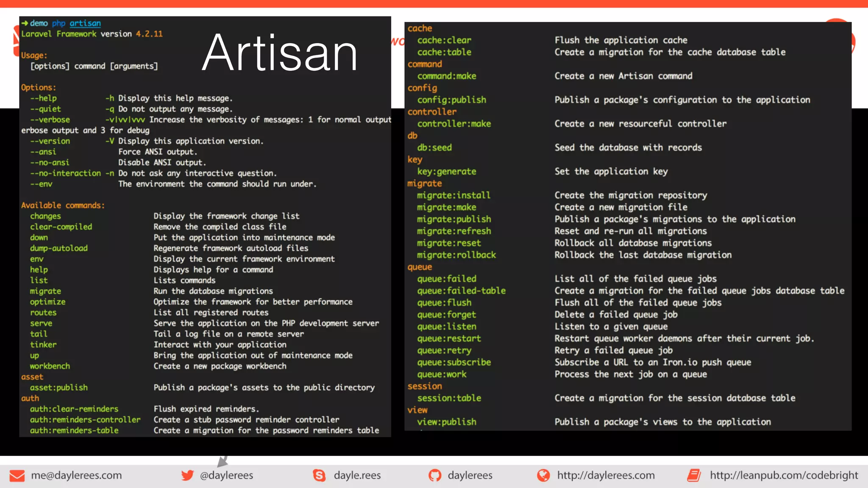Screen dimensions: 868x488
Task: Click the 'auth:reminders-table' command
Action: pos(74,430)
